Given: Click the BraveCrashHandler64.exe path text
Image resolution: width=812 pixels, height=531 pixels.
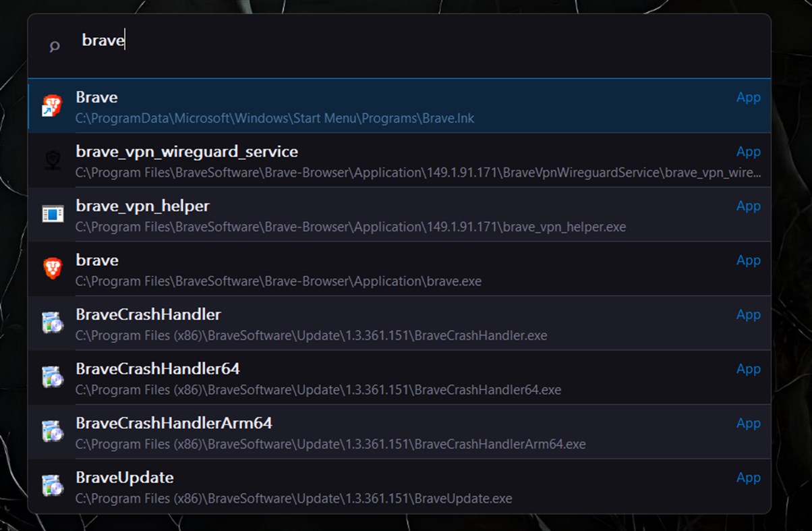Looking at the screenshot, I should point(318,390).
